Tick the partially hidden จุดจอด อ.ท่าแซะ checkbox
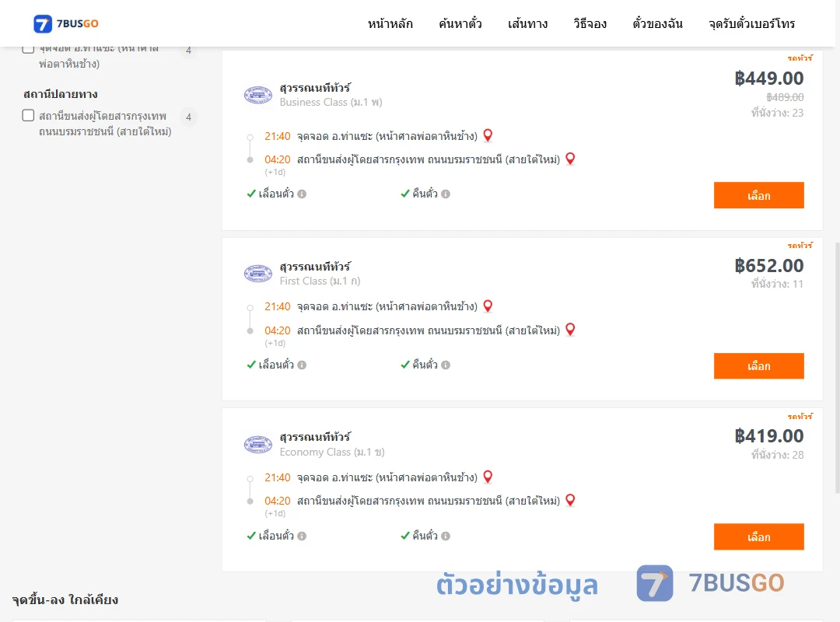The width and height of the screenshot is (840, 622). [29, 49]
